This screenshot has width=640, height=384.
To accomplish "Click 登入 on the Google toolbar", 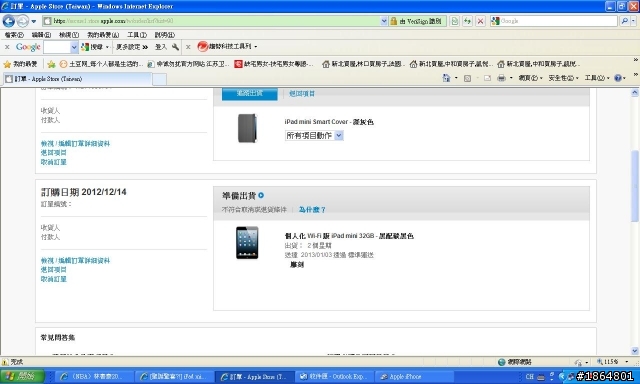I will 161,47.
